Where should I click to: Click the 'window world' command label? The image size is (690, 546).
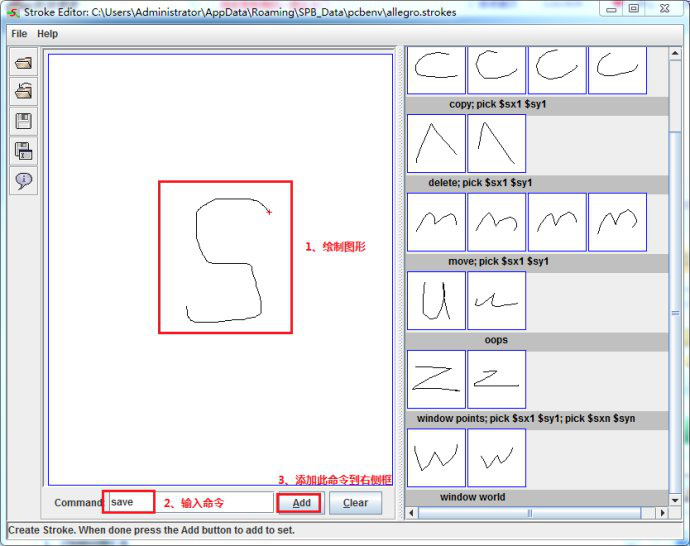(x=473, y=497)
